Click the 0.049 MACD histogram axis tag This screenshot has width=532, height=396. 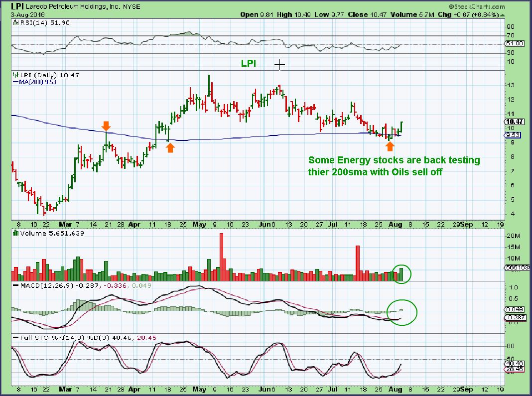(515, 309)
